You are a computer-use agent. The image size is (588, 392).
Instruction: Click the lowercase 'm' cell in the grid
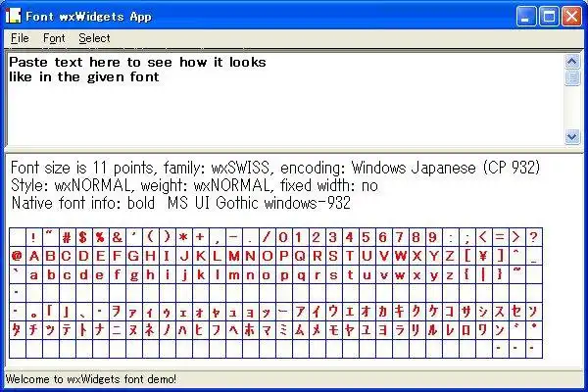tap(234, 274)
